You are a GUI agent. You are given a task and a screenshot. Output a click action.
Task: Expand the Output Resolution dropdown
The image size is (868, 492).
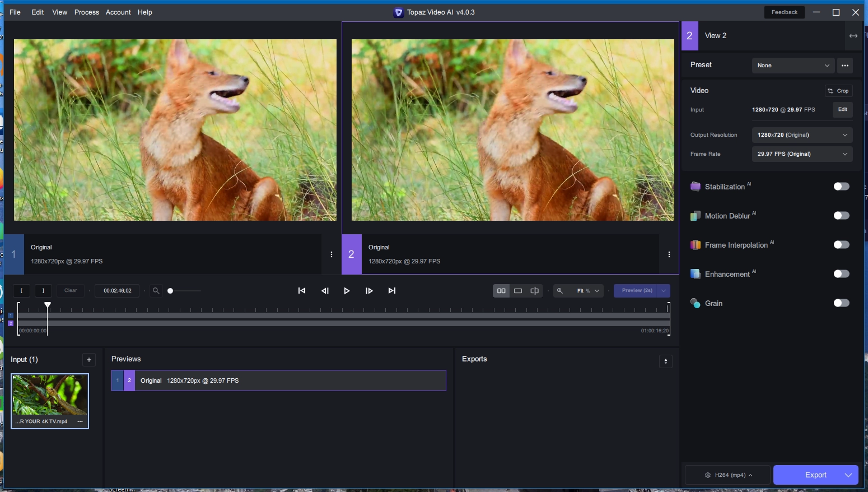tap(802, 135)
